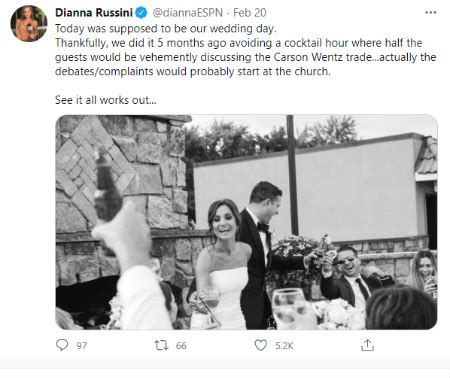
Task: Open the black-and-white wedding photo
Action: (x=246, y=222)
